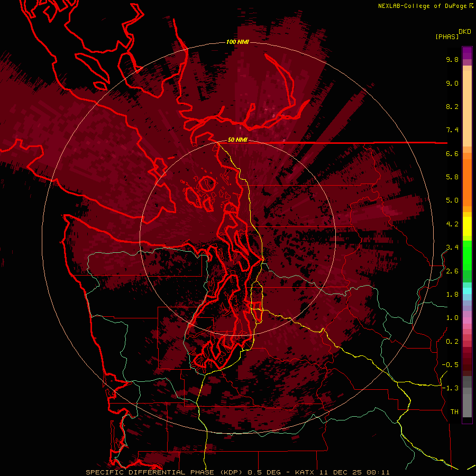Click the 5.0 scale label
The height and width of the screenshot is (476, 476).
click(x=452, y=200)
